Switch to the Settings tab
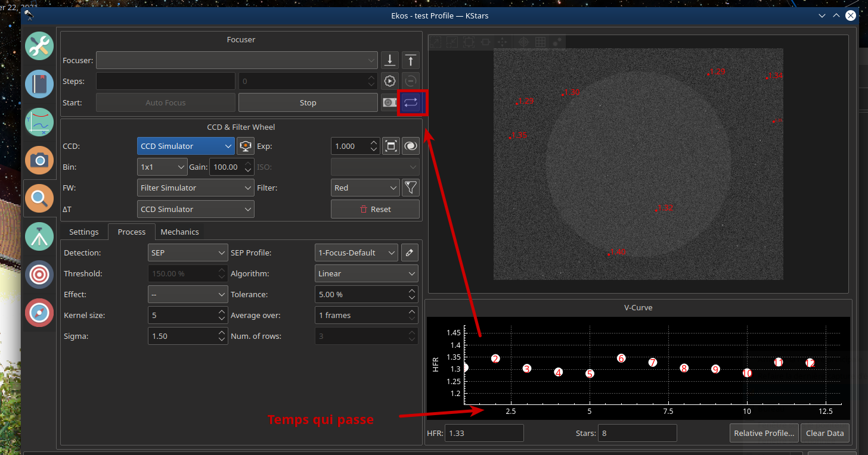 pyautogui.click(x=83, y=232)
